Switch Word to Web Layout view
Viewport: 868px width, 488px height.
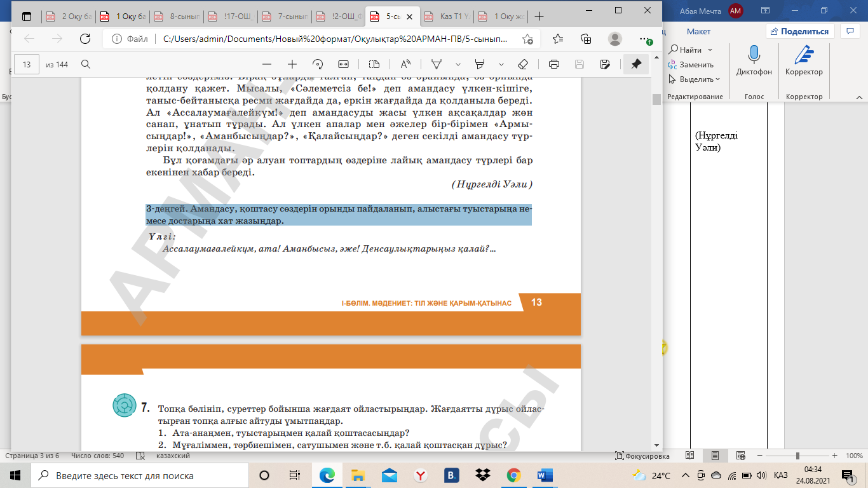740,456
